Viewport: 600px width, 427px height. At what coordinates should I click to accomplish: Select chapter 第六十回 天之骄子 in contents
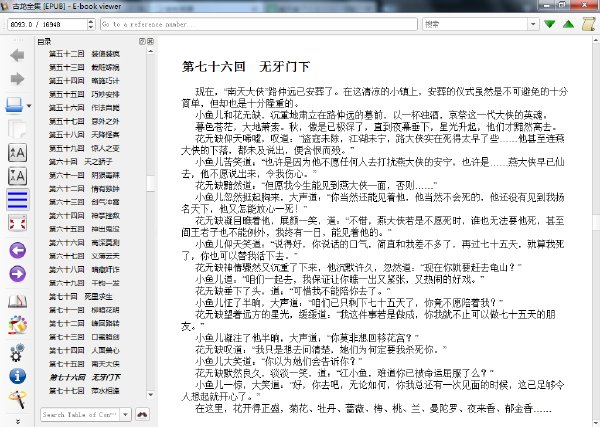tap(80, 162)
